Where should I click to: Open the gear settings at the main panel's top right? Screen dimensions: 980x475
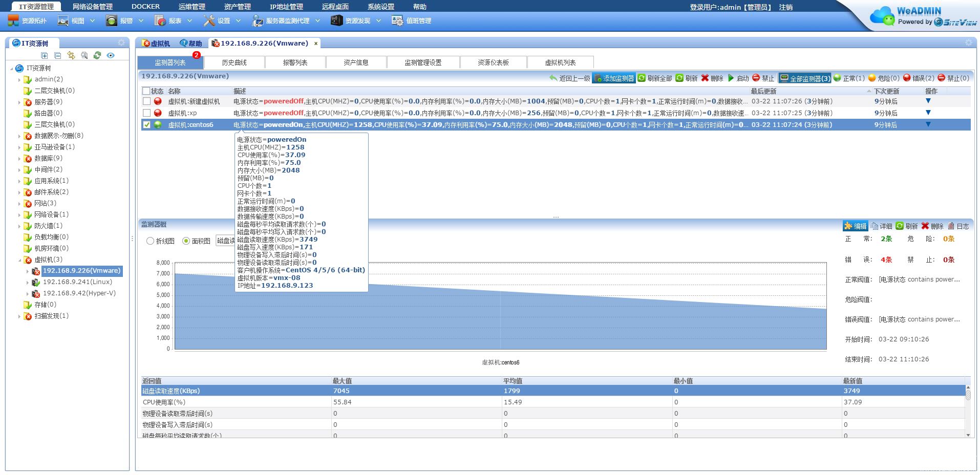[x=968, y=42]
